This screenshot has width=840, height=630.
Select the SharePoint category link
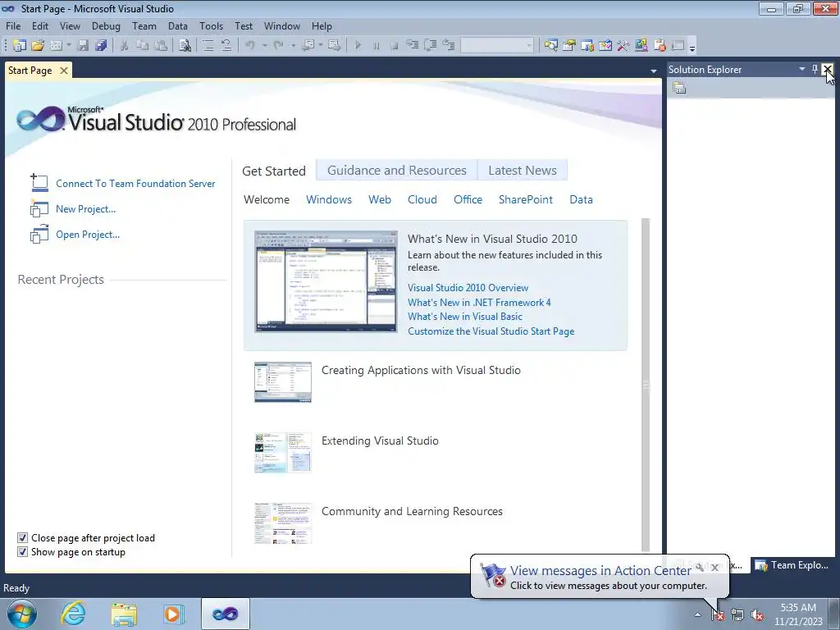pos(526,199)
